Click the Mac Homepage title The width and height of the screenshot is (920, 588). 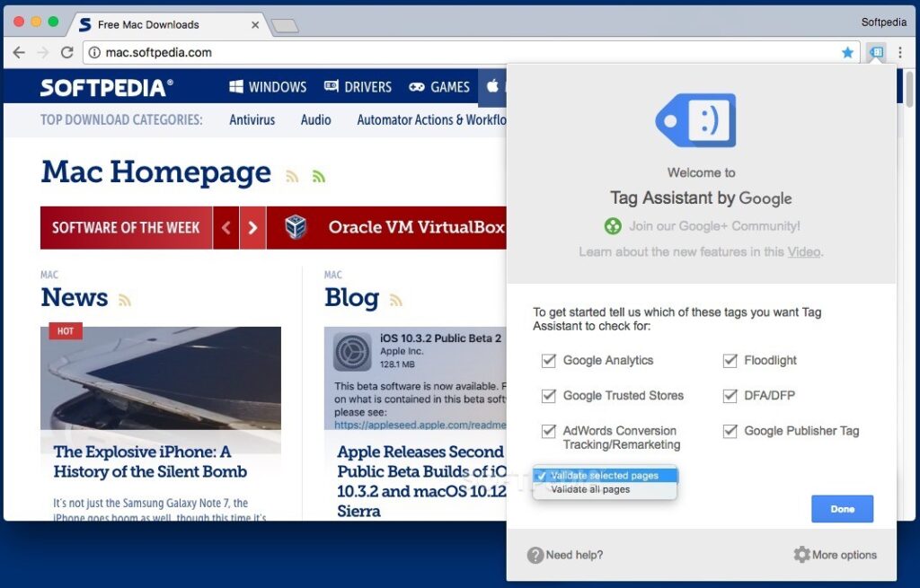click(x=156, y=172)
